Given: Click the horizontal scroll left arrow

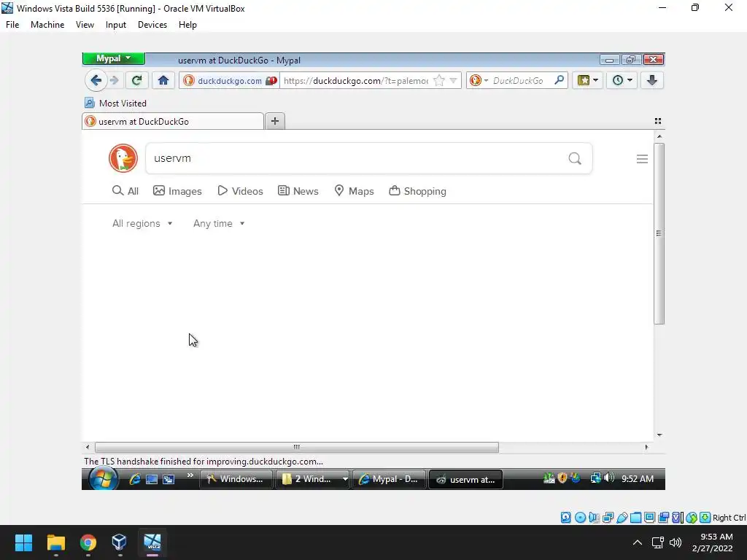Looking at the screenshot, I should (x=88, y=447).
